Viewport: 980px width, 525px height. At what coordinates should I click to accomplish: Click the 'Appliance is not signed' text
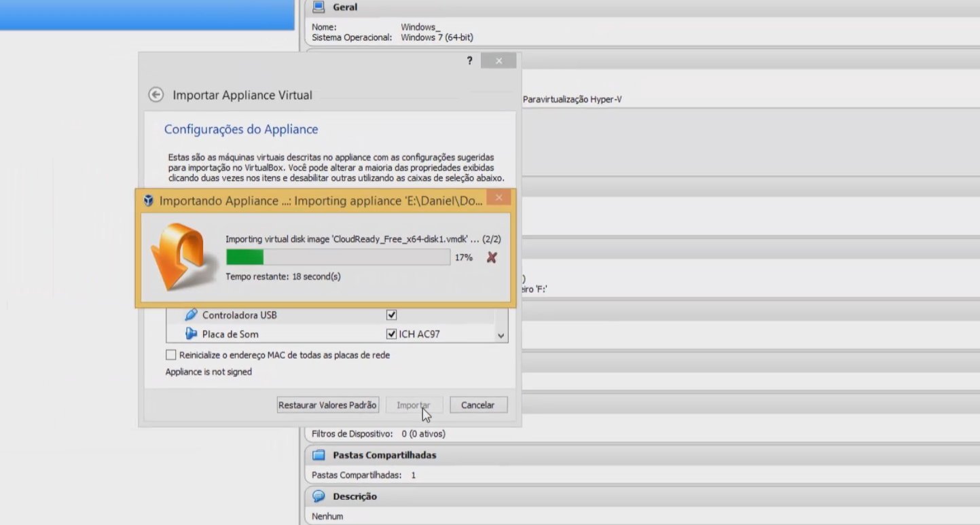[x=208, y=372]
